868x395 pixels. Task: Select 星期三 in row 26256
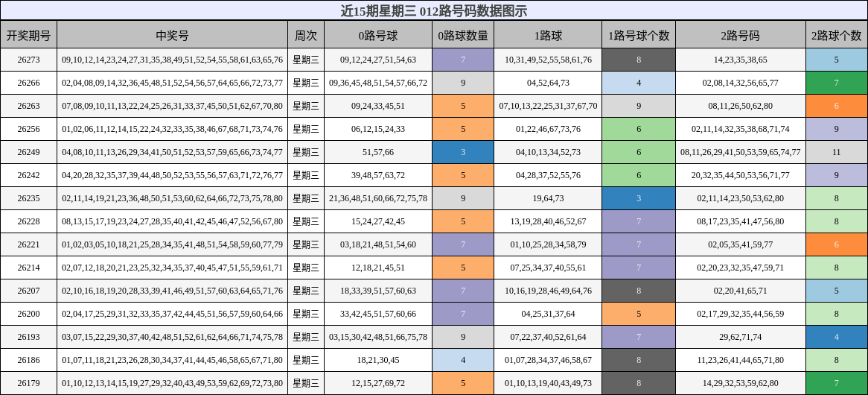click(x=305, y=129)
